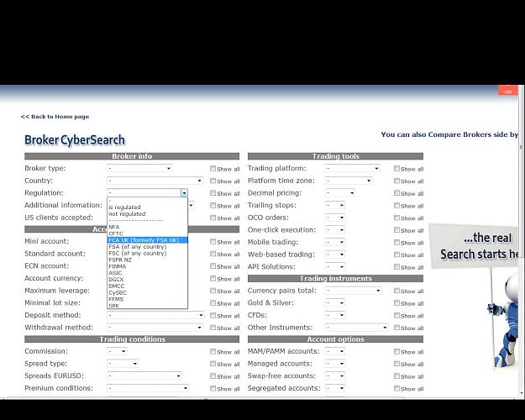Open the Deposit method dropdown
Viewport: 525px width, 420px height.
(x=155, y=315)
